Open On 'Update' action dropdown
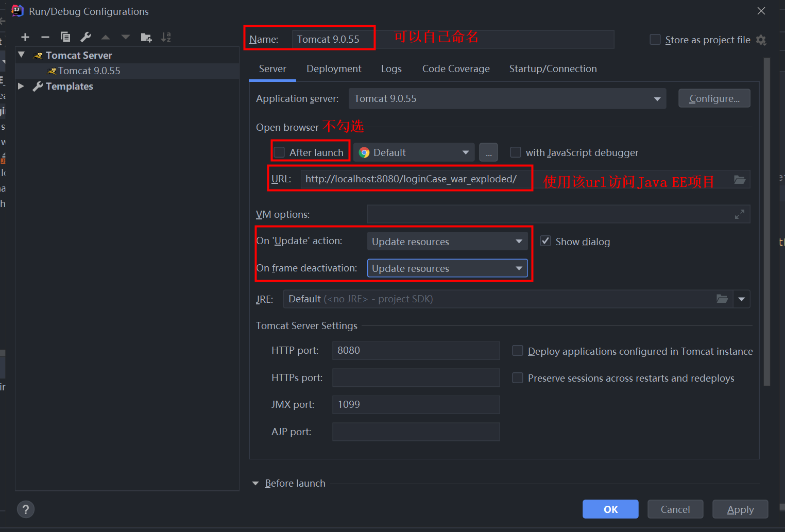This screenshot has width=785, height=532. point(447,241)
